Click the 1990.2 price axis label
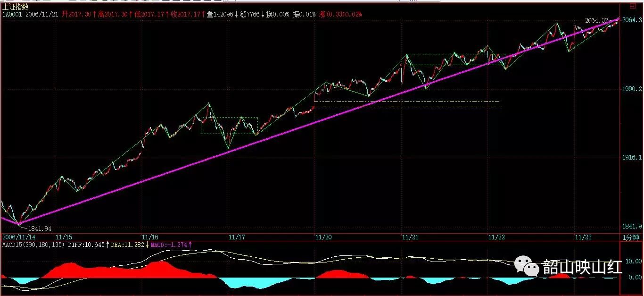This screenshot has width=644, height=296. (x=632, y=89)
